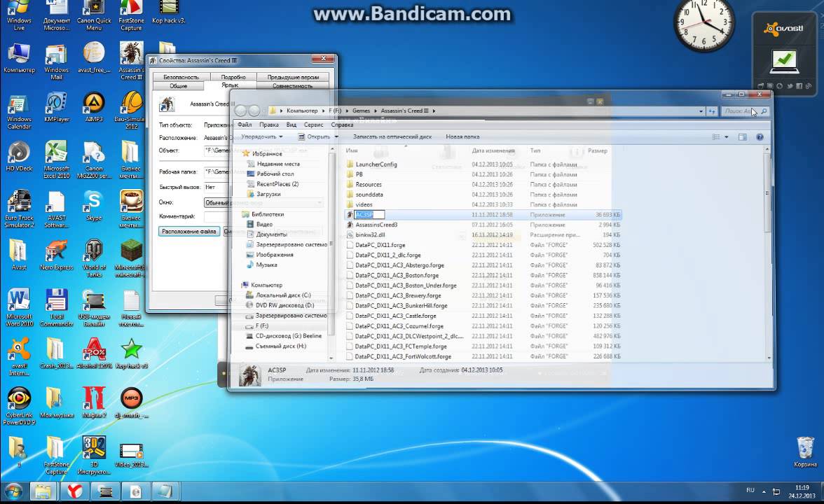Open the Окно combo box in properties

263,203
